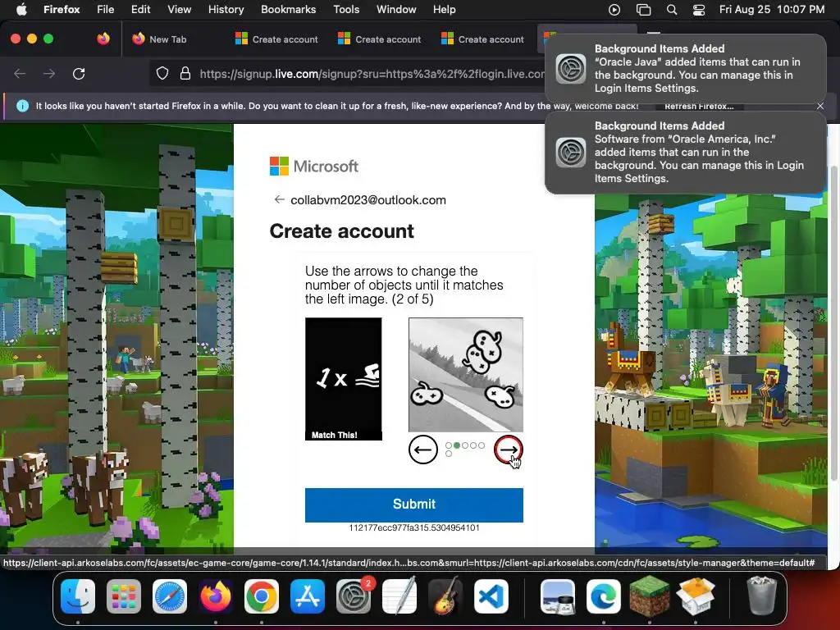Click the Firefox reload page button
The width and height of the screenshot is (840, 630).
coord(79,73)
